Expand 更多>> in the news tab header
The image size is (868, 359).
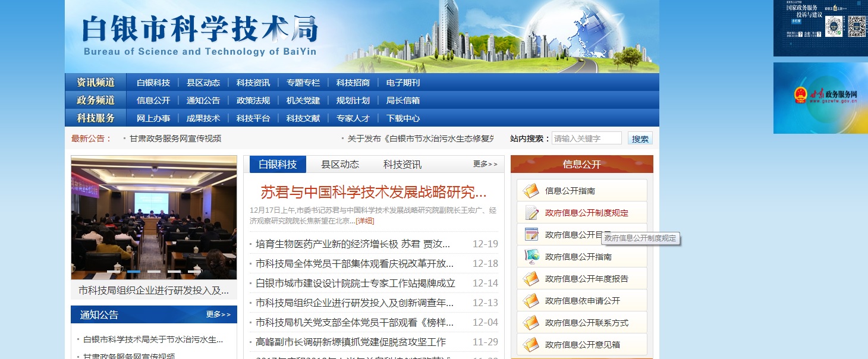(485, 164)
